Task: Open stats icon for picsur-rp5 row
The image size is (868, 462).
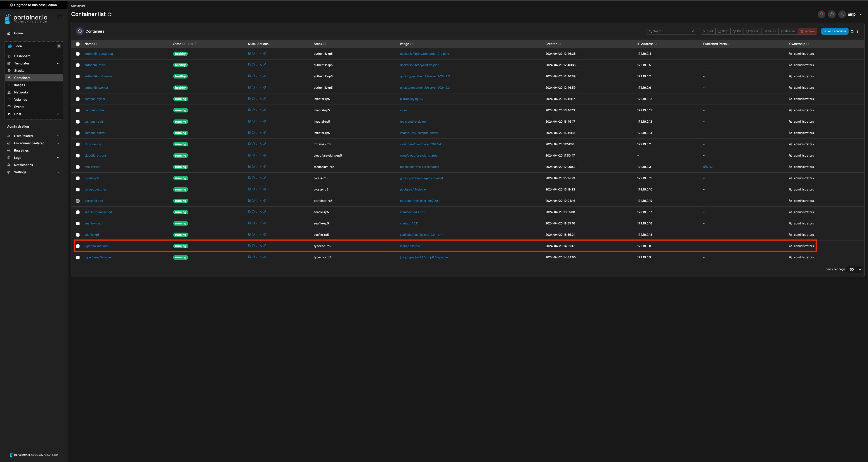Action: [257, 178]
